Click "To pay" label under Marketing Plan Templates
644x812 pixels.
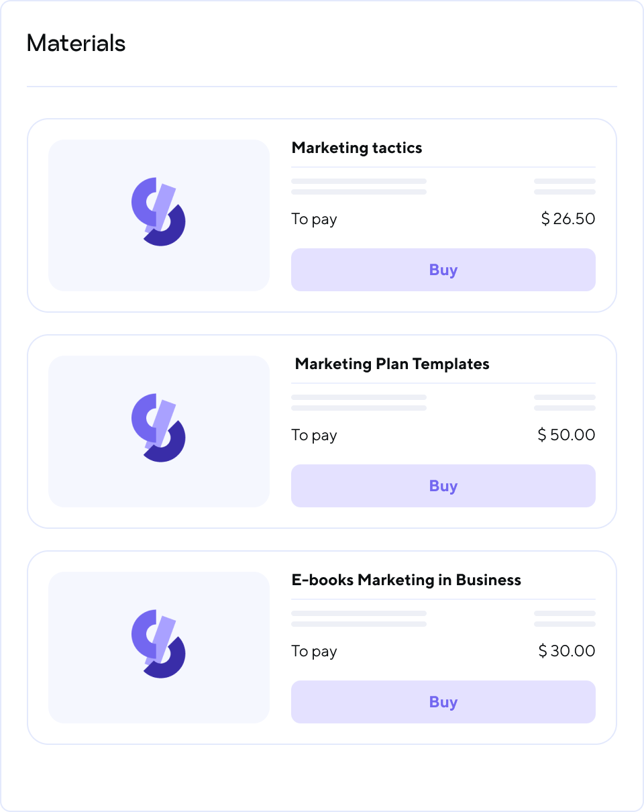click(x=314, y=435)
